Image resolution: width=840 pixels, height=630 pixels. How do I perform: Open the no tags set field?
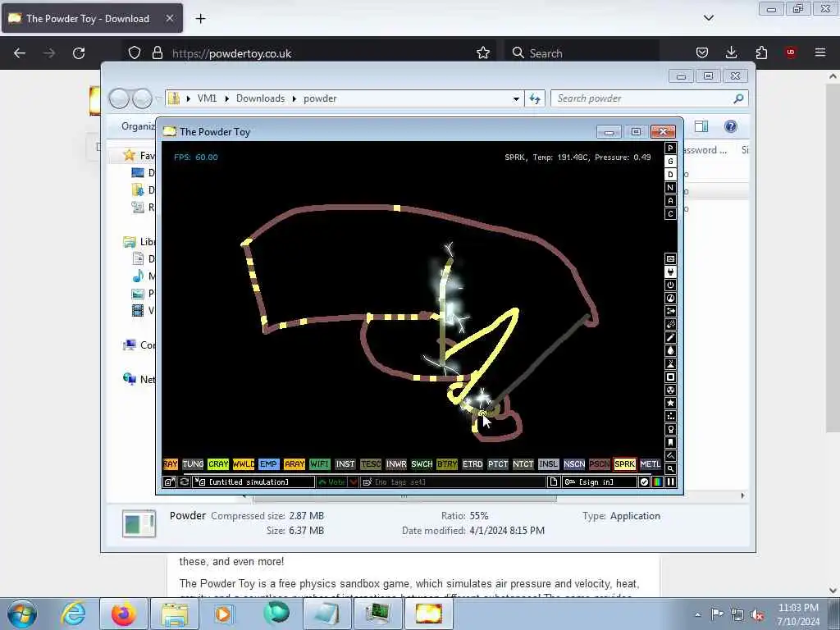(x=453, y=482)
